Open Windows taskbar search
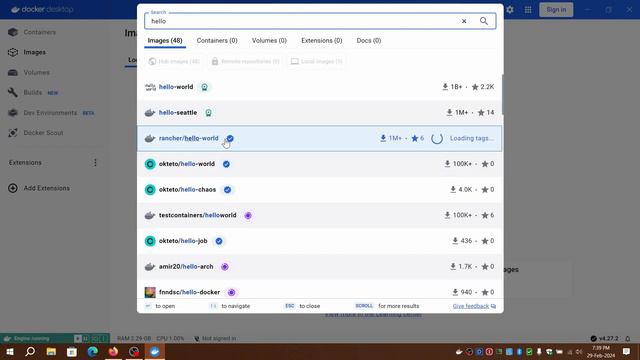The image size is (640, 360). point(30,351)
